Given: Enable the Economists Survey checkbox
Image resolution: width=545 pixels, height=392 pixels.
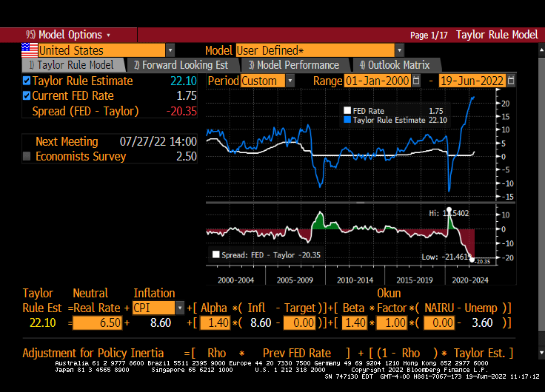Looking at the screenshot, I should click(27, 156).
